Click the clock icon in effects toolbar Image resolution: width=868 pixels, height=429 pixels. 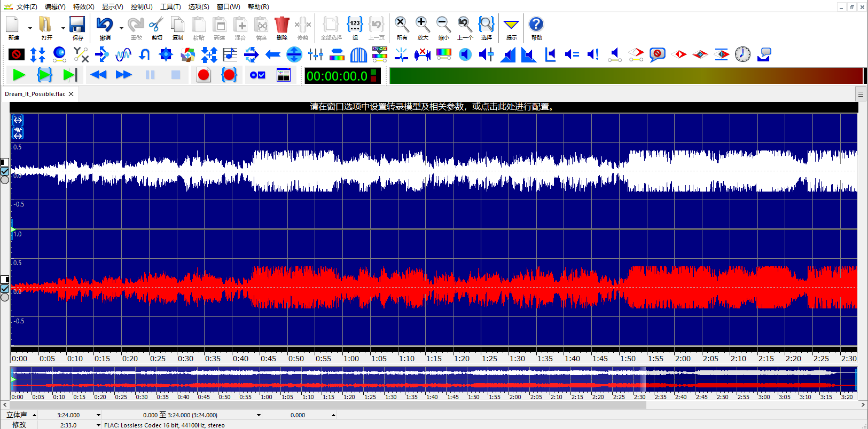(x=742, y=54)
